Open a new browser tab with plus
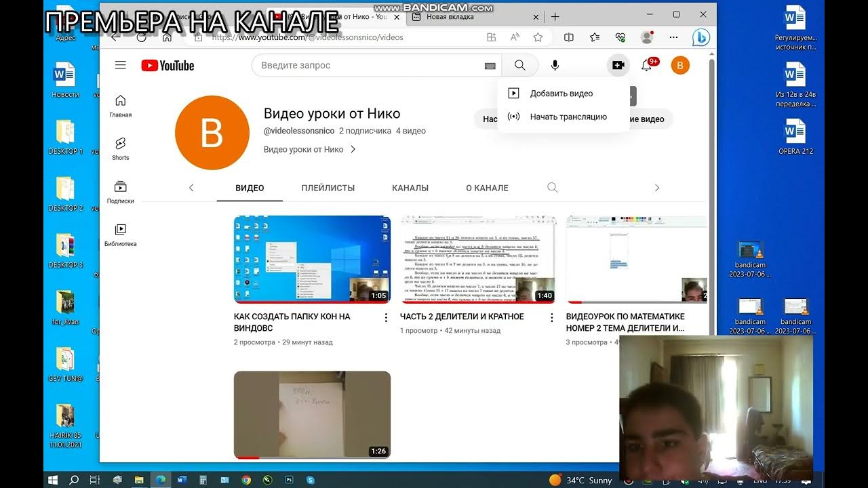The width and height of the screenshot is (868, 488). coord(555,17)
